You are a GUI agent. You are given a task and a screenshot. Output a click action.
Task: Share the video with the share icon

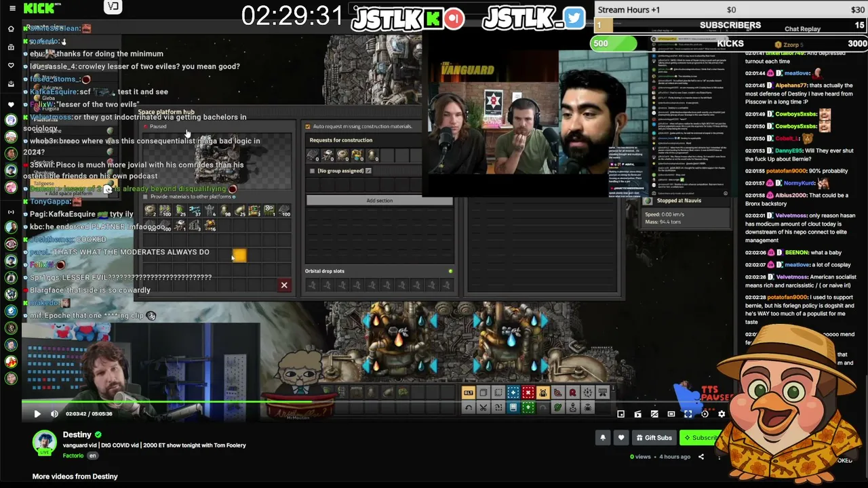[701, 457]
